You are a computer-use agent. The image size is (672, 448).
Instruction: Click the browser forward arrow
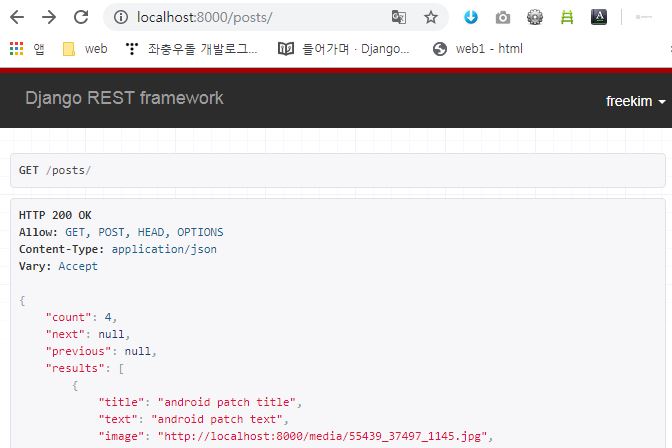[49, 17]
